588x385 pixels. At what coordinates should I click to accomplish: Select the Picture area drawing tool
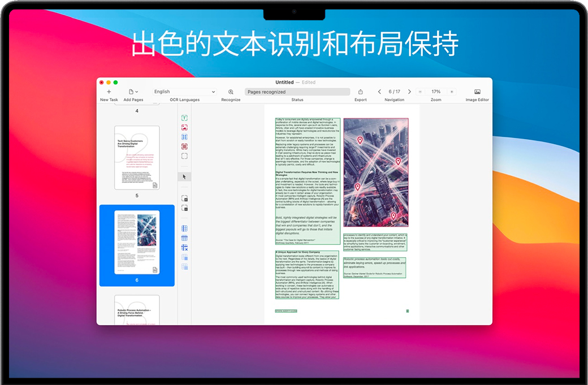184,128
